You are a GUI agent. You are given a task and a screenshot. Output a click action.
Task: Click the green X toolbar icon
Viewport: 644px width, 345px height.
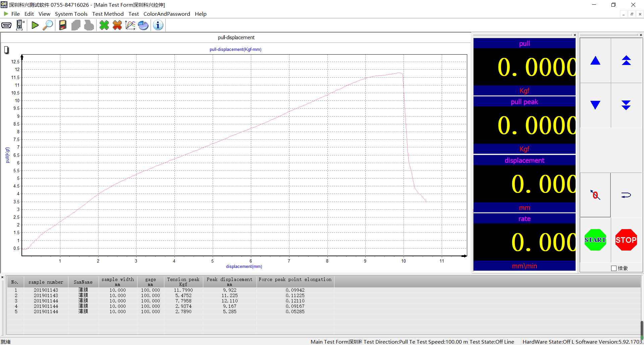click(104, 25)
